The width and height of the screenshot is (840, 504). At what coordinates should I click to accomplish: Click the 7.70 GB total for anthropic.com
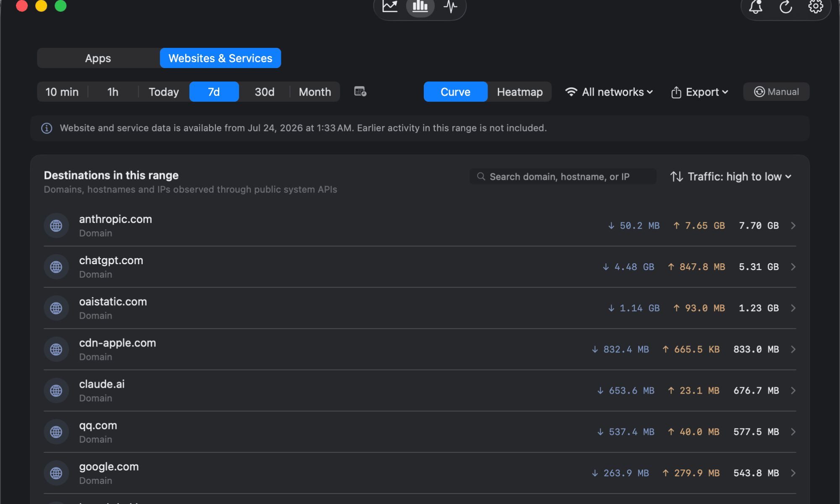759,226
